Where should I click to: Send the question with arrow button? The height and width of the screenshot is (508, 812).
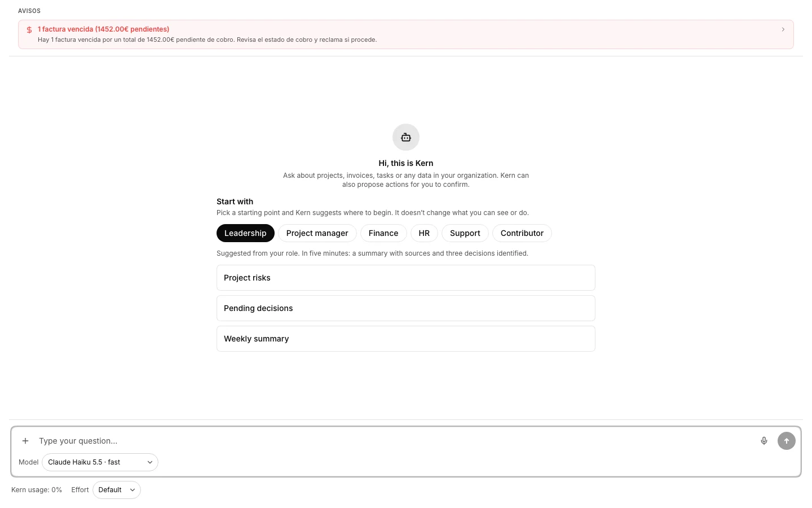click(x=787, y=441)
